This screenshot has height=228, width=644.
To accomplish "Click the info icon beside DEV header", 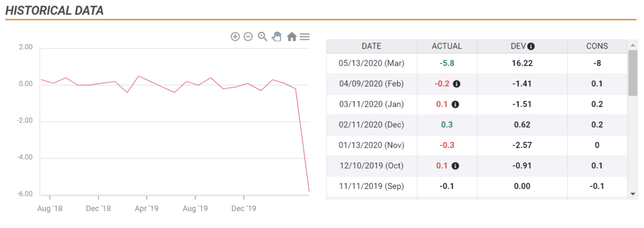I will coord(531,46).
